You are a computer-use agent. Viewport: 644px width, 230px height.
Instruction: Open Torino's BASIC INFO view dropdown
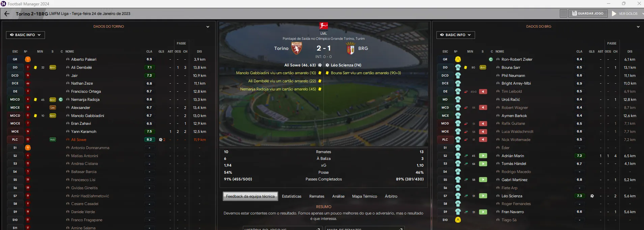coord(25,35)
